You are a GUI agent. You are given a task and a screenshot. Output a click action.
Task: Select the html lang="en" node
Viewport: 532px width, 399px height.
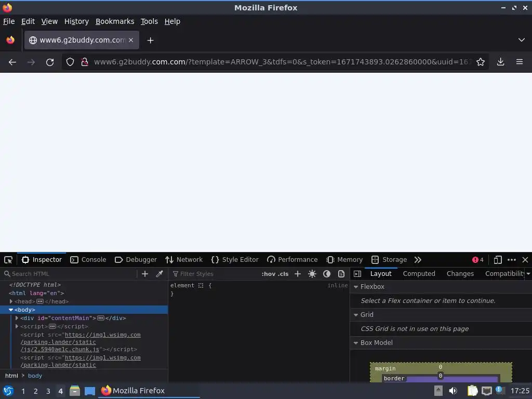36,293
